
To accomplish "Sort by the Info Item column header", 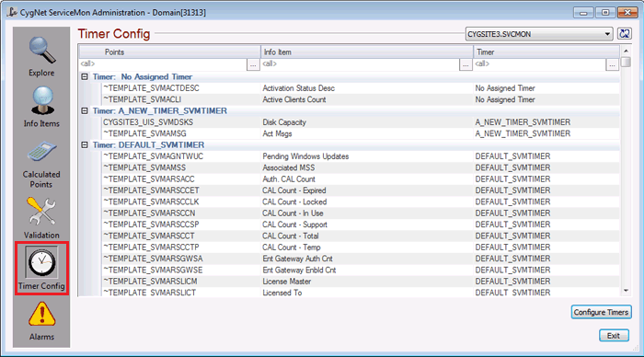I will pyautogui.click(x=367, y=52).
